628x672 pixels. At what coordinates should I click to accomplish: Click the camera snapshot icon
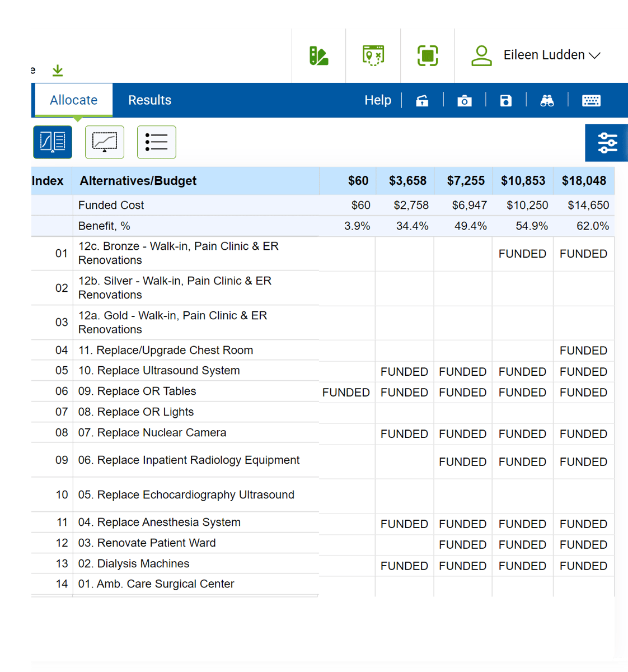coord(465,101)
